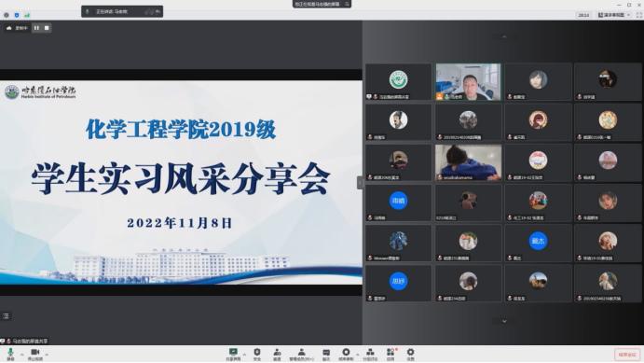Open the speaker view layout menu

click(x=614, y=15)
